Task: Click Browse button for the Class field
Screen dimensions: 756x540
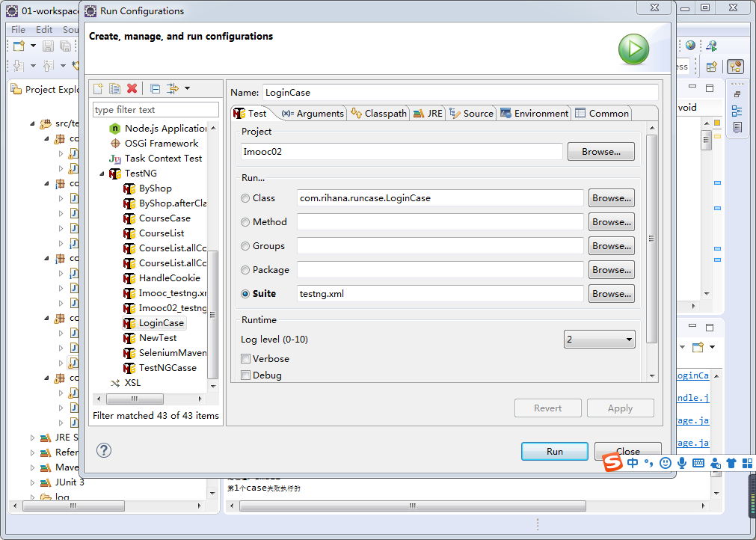Action: tap(612, 198)
